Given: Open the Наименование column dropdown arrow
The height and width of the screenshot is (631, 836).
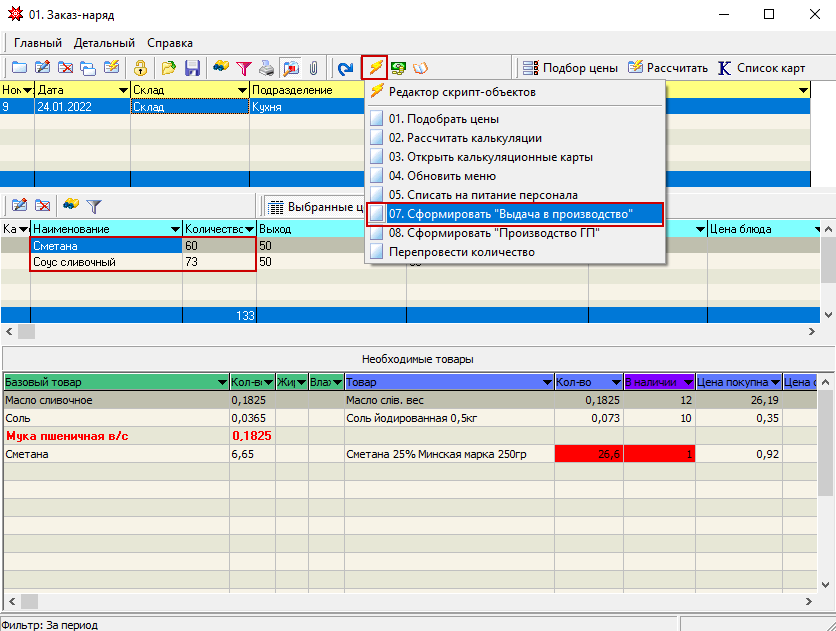Looking at the screenshot, I should click(x=174, y=230).
